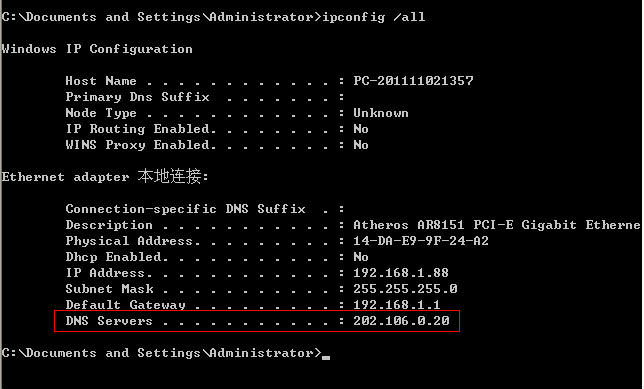The height and width of the screenshot is (389, 644).
Task: Click the Ethernet adapter 本地连接 heading
Action: click(105, 177)
